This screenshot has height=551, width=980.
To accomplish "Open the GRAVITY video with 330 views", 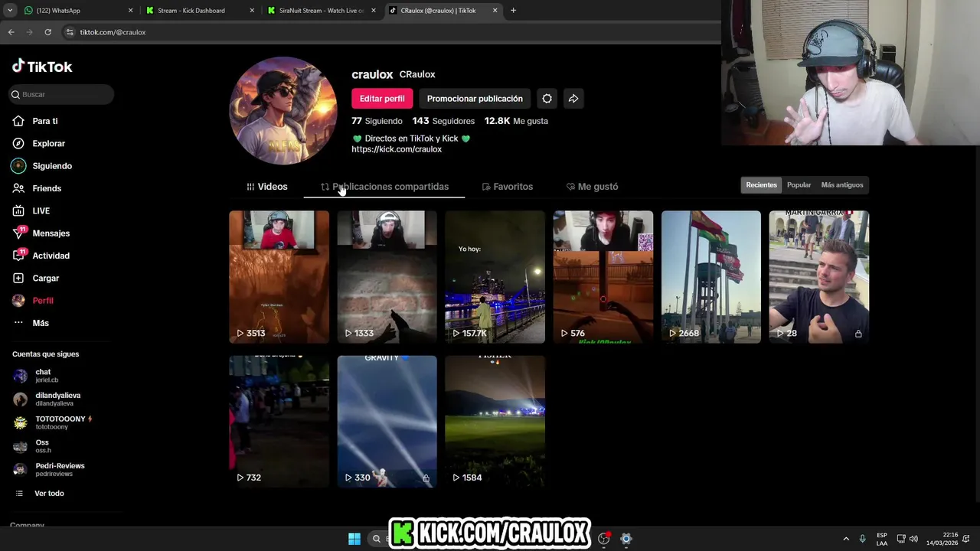I will point(387,421).
